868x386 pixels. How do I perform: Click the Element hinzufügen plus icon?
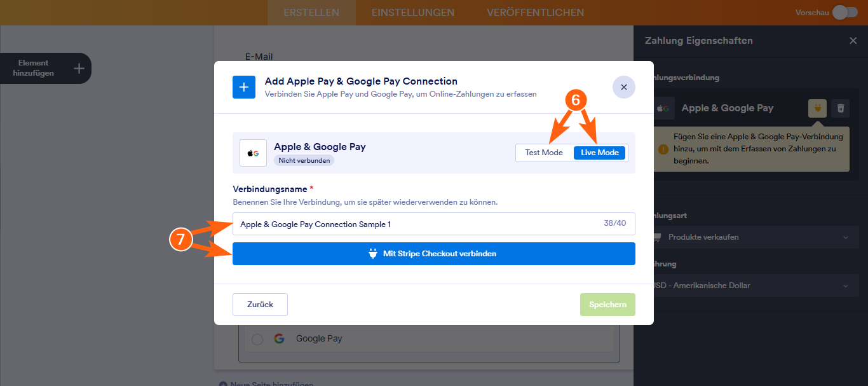point(79,68)
